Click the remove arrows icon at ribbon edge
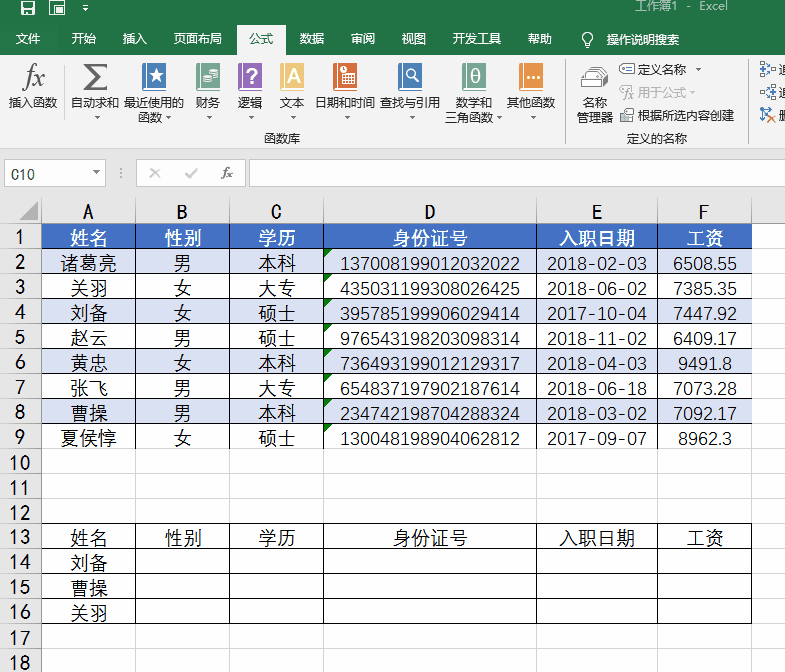The image size is (785, 672). 767,115
